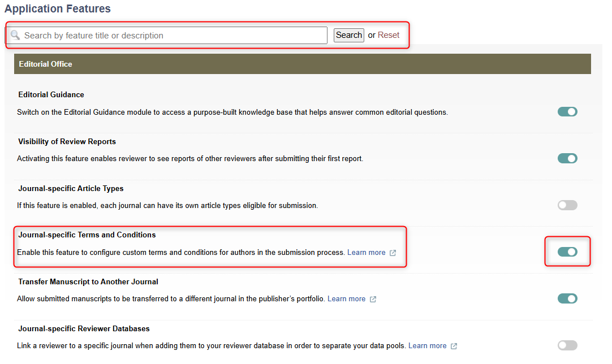This screenshot has height=364, width=612.
Task: Click external link icon for Terms and Conditions
Action: tap(393, 253)
